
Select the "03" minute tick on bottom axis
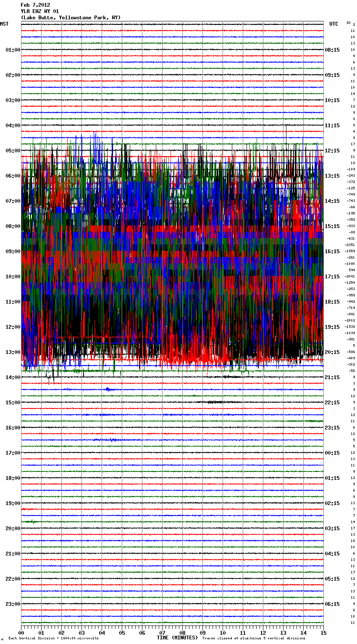[x=81, y=633]
